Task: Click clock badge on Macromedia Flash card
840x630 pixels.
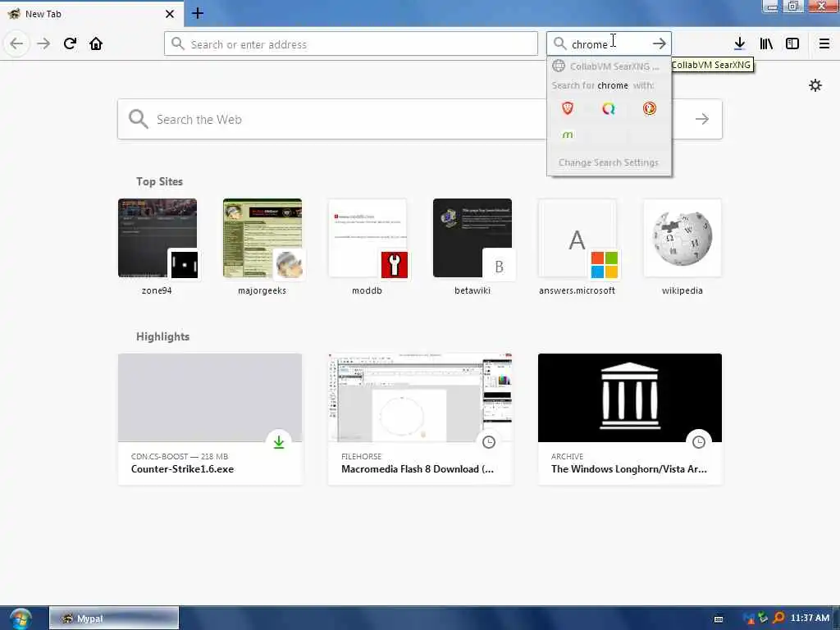Action: tap(489, 442)
